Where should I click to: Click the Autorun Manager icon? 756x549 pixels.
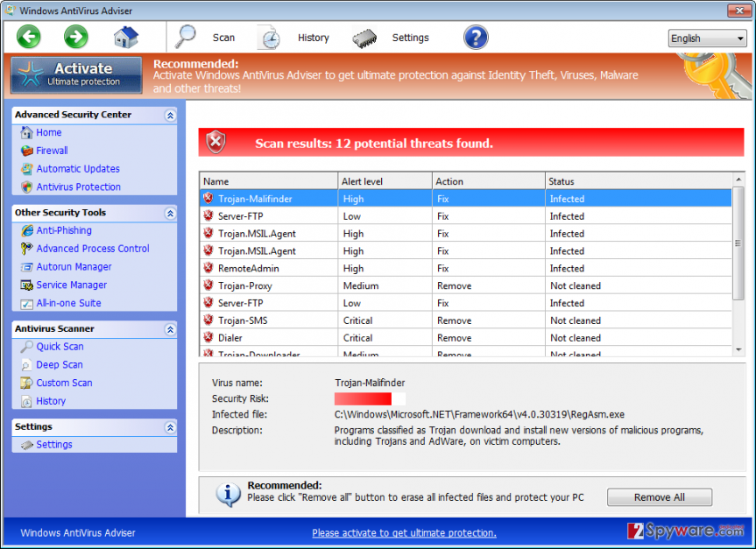26,267
